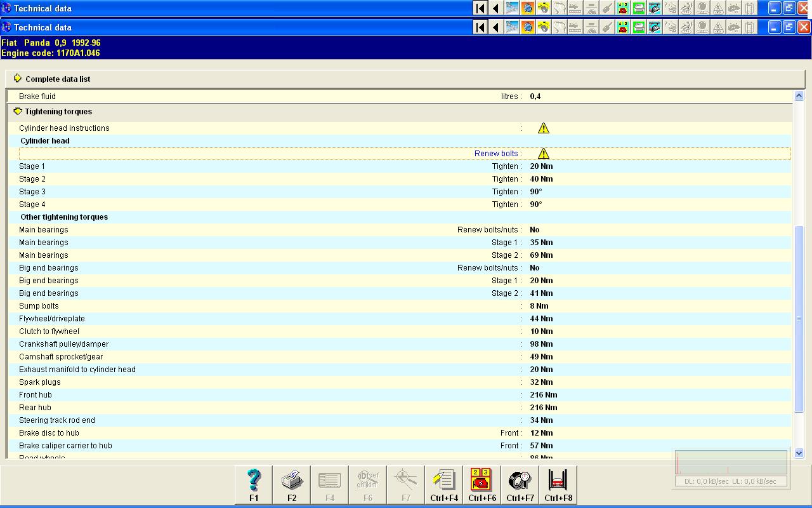The image size is (812, 508).
Task: Click the go-to-first arrow in second toolbar
Action: pos(480,27)
